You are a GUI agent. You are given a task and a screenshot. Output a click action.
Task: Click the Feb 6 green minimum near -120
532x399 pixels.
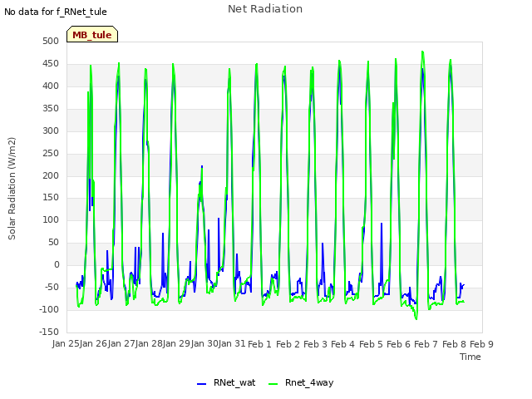coord(416,319)
